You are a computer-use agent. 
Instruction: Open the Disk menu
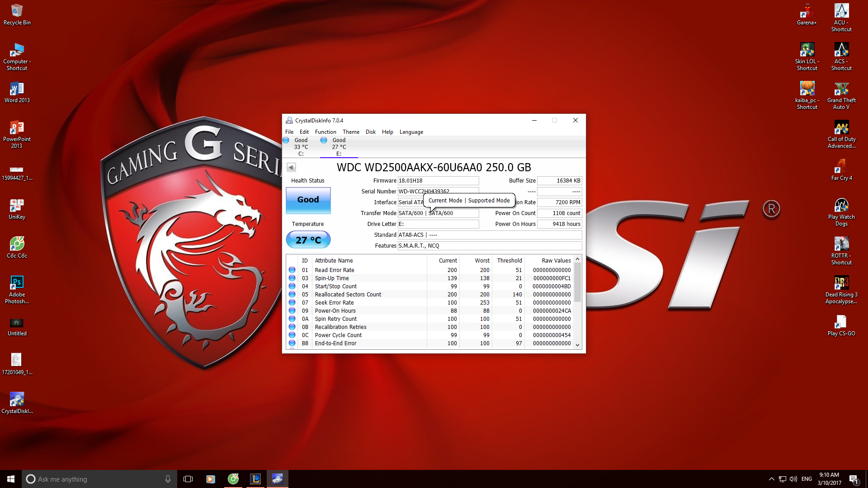point(371,132)
